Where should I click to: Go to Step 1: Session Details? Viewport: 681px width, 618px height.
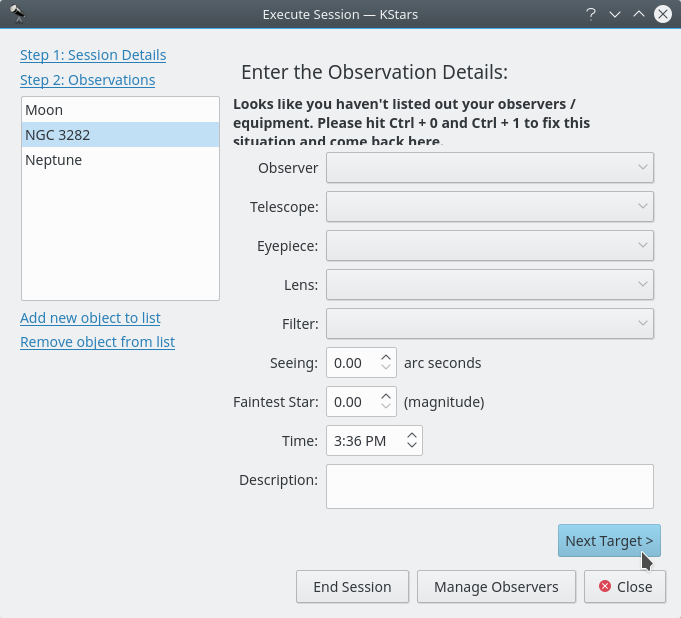pos(93,55)
